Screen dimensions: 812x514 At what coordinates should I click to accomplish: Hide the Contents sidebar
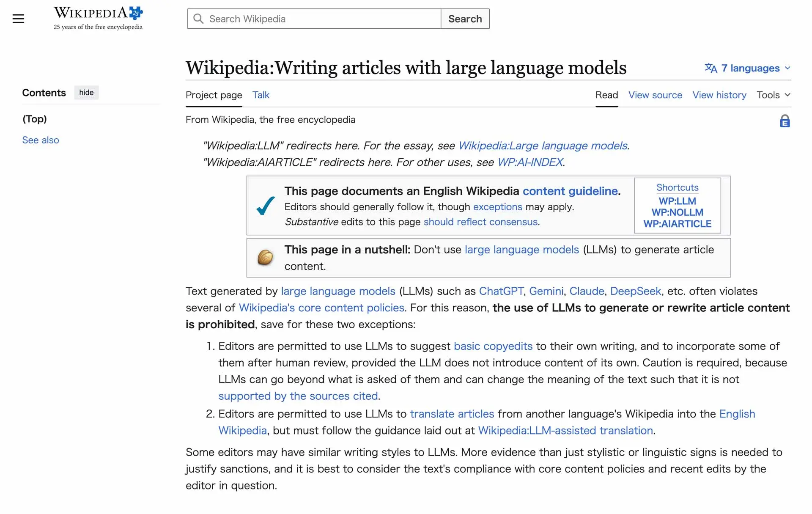[x=86, y=93]
